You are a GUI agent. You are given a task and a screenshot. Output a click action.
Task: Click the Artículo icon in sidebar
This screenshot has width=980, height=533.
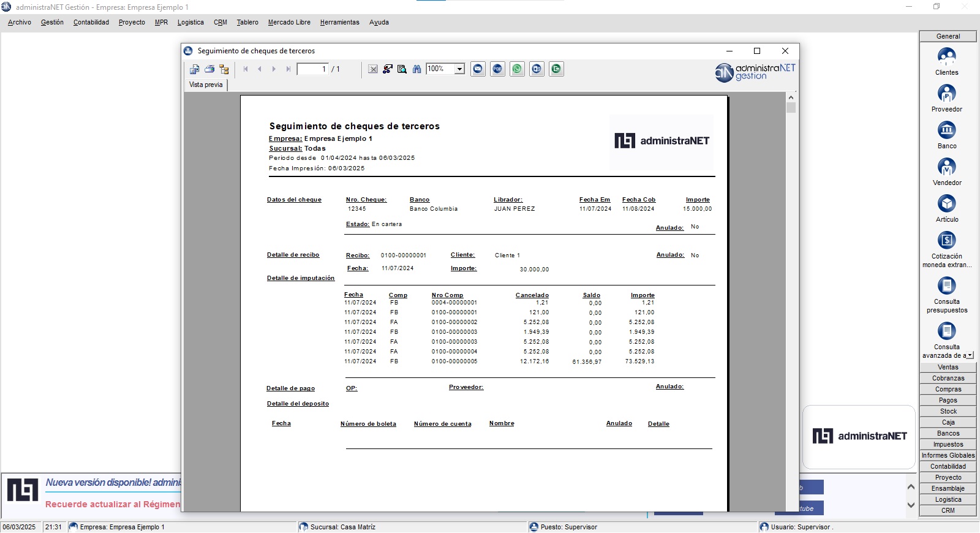(947, 204)
